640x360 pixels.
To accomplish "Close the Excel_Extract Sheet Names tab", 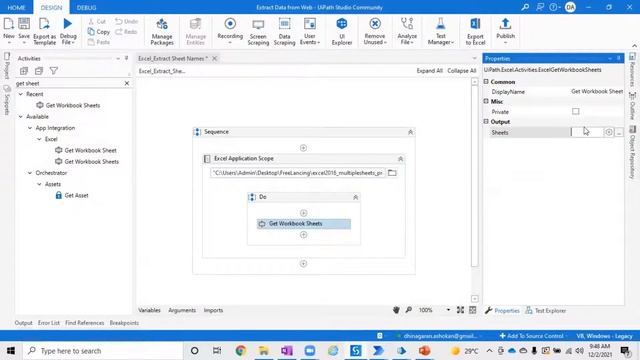I will pos(214,58).
